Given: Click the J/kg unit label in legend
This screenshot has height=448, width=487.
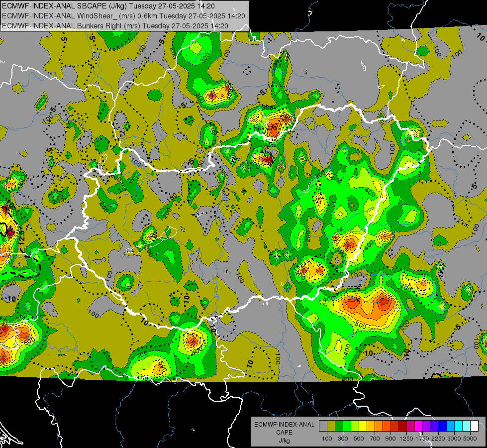Looking at the screenshot, I should [x=284, y=441].
